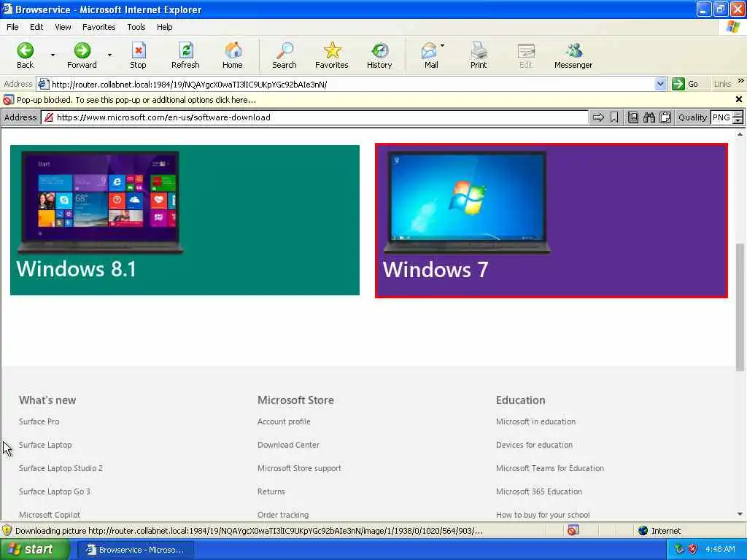Expand the IE address bar dropdown

[x=660, y=85]
